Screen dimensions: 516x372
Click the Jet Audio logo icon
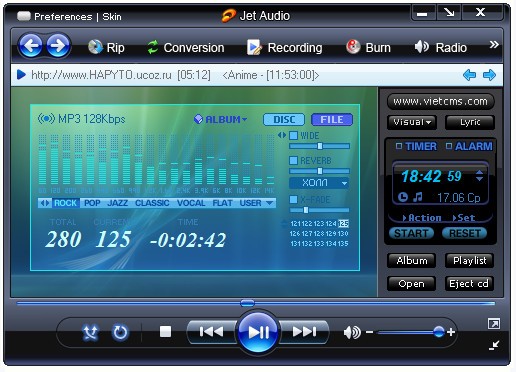tap(229, 15)
